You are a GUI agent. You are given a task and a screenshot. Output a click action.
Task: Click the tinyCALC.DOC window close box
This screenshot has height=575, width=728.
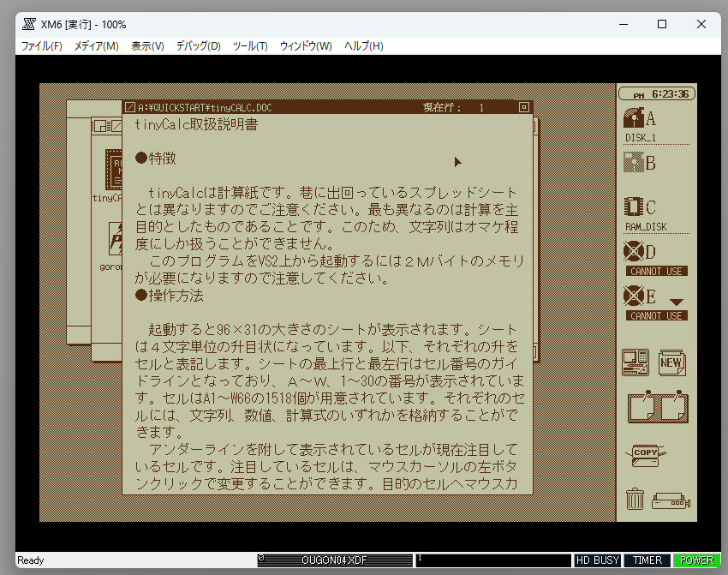click(x=130, y=107)
